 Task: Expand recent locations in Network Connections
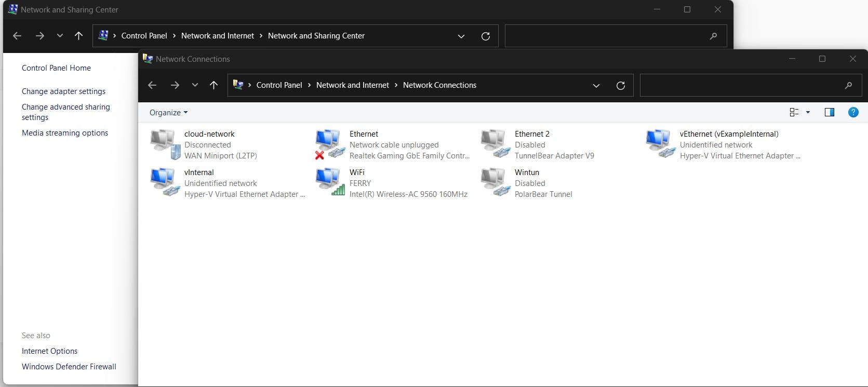tap(195, 85)
